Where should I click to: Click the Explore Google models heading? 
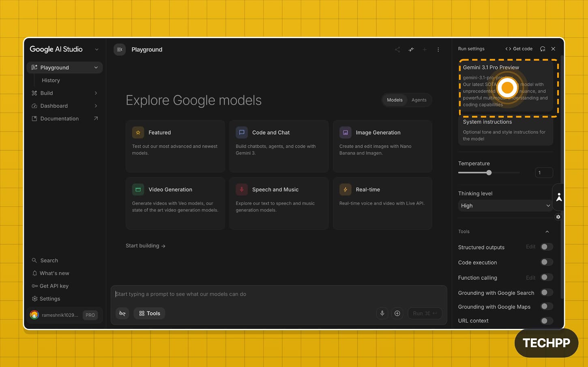point(193,100)
